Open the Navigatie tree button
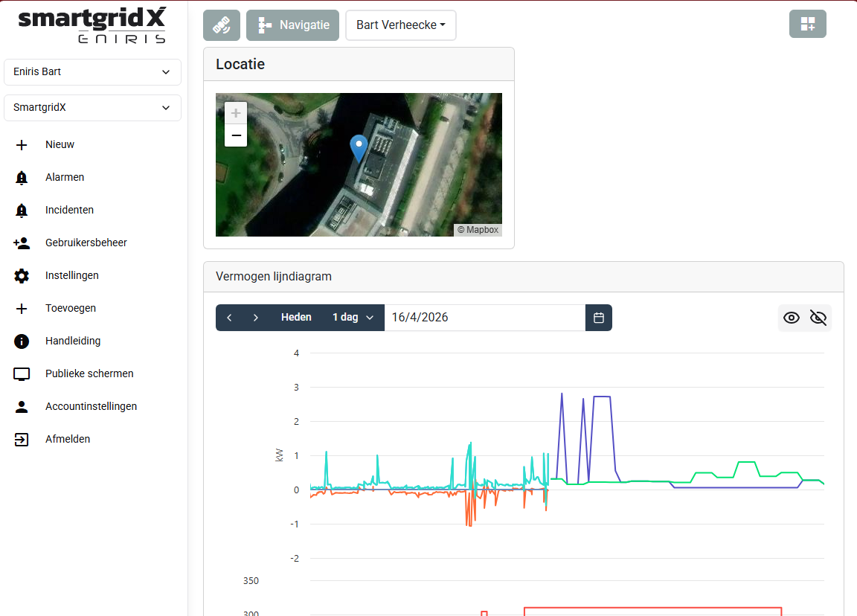The height and width of the screenshot is (616, 857). click(x=292, y=25)
